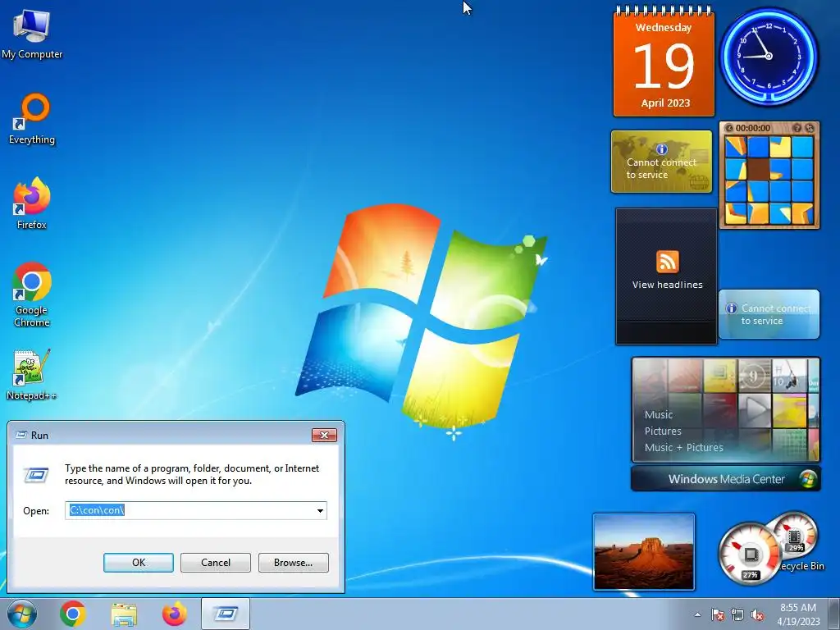Click the light blue Cannot connect gadget
The width and height of the screenshot is (840, 630).
point(769,314)
